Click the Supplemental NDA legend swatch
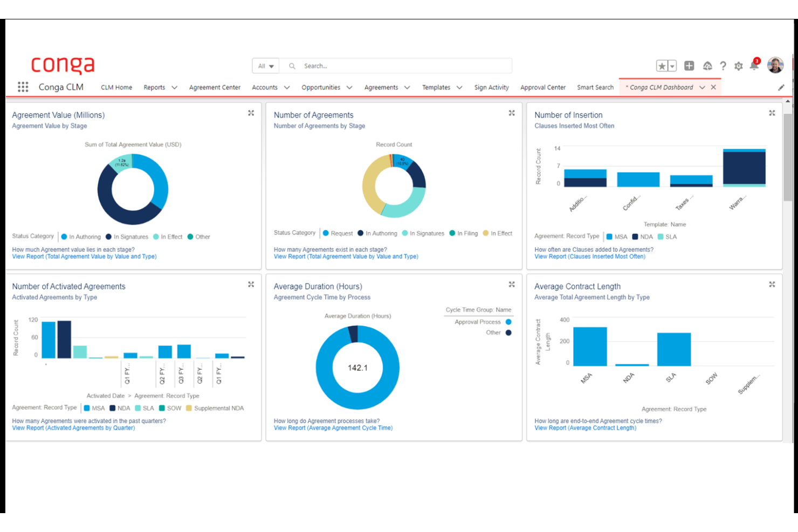 click(x=189, y=408)
